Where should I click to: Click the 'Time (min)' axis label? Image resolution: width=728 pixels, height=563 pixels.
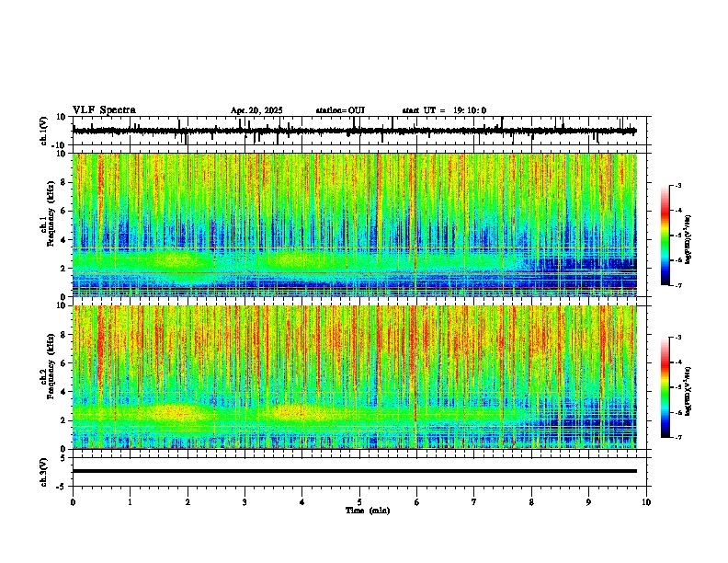click(368, 511)
